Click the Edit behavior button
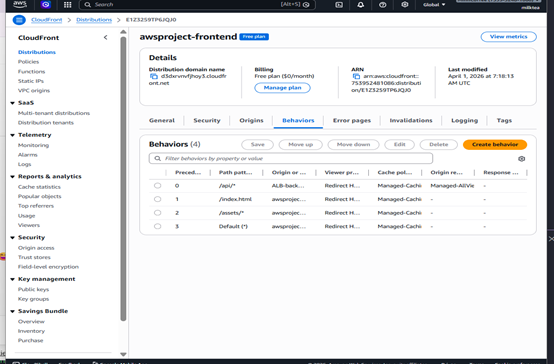The image size is (554, 364). click(x=400, y=145)
